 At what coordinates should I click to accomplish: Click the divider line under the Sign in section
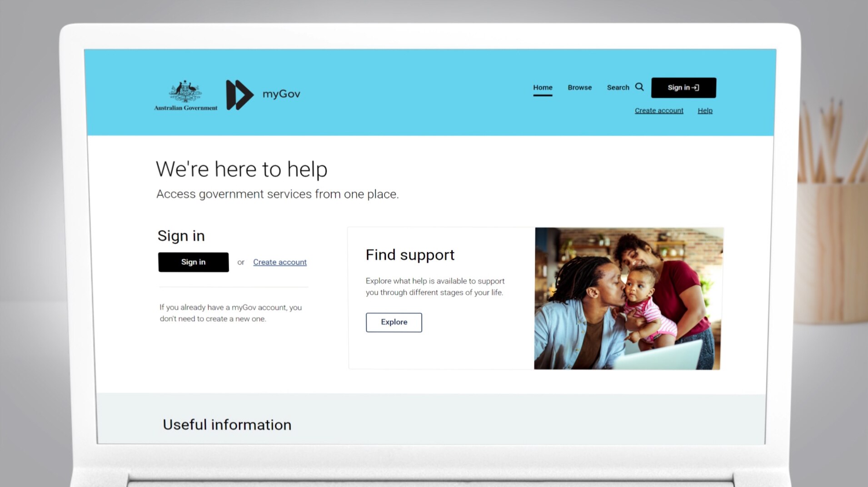point(233,286)
